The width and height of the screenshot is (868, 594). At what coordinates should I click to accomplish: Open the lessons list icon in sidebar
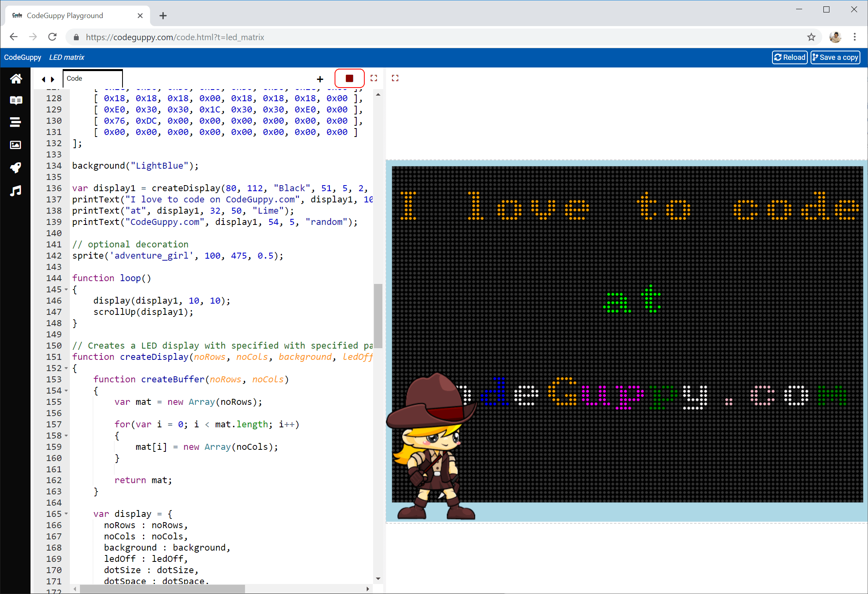pos(16,122)
